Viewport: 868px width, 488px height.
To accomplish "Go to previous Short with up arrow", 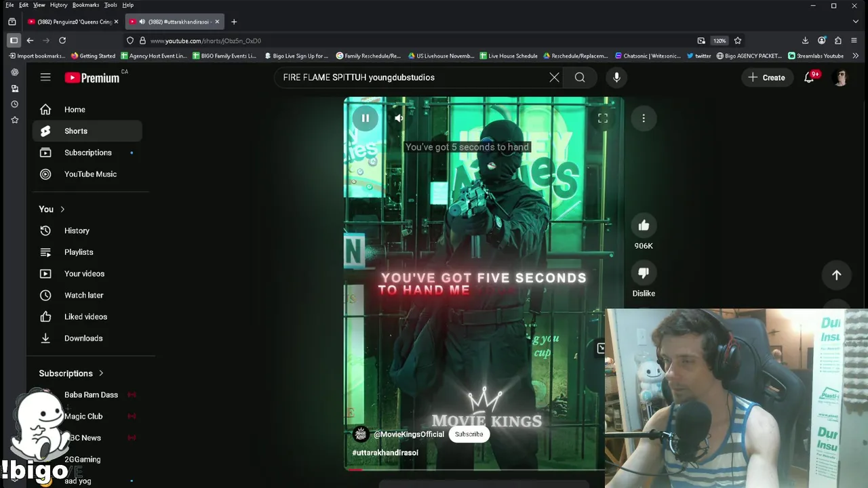I will tap(836, 274).
